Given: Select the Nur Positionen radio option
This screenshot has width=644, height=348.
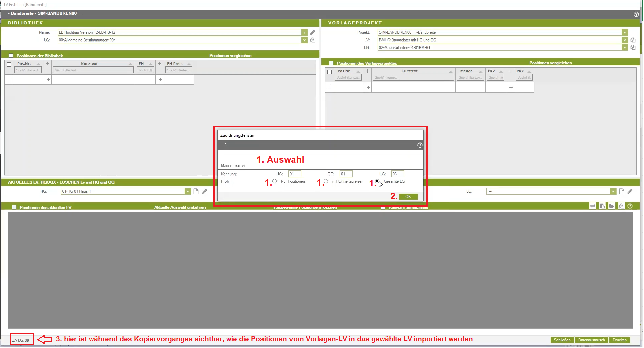Looking at the screenshot, I should point(275,181).
